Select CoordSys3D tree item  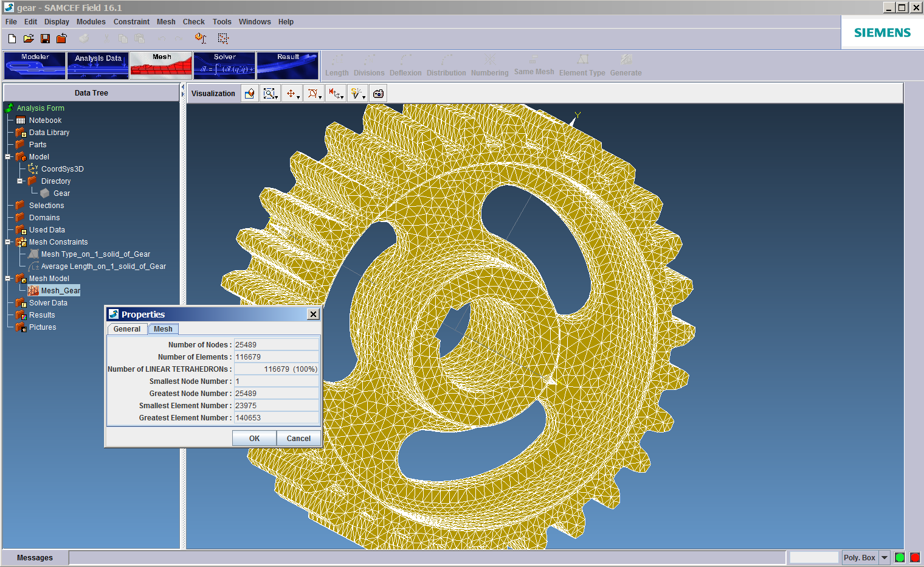click(x=62, y=169)
